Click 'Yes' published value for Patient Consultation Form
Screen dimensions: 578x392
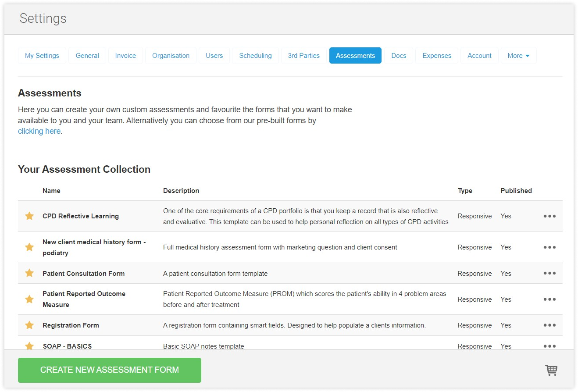(506, 273)
